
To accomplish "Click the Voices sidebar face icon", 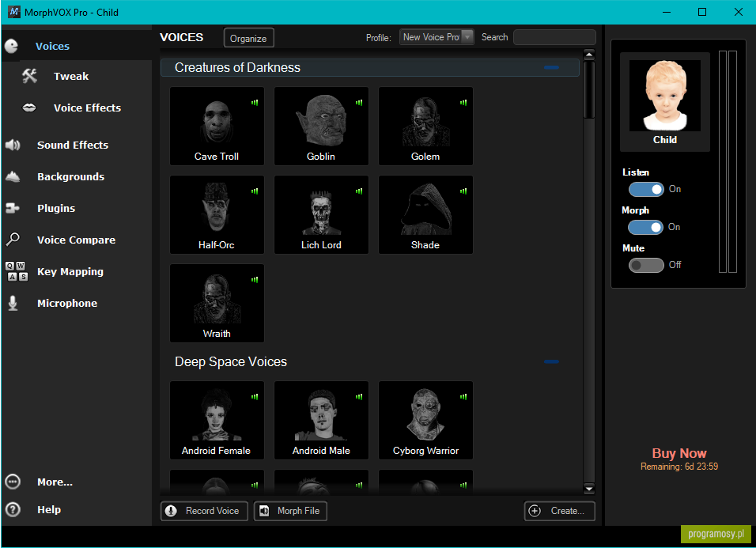I will [11, 47].
